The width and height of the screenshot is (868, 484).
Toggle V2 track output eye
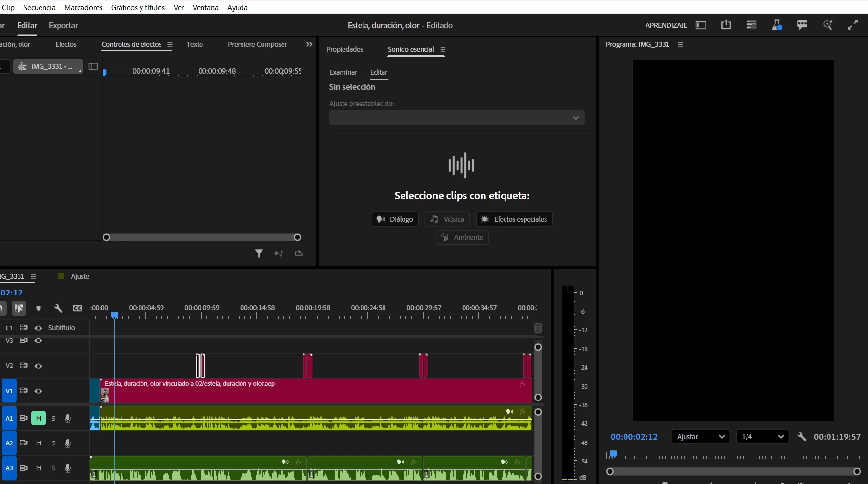click(38, 366)
